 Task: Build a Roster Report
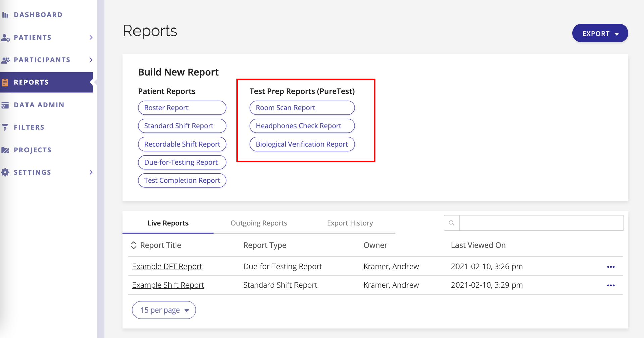(182, 108)
